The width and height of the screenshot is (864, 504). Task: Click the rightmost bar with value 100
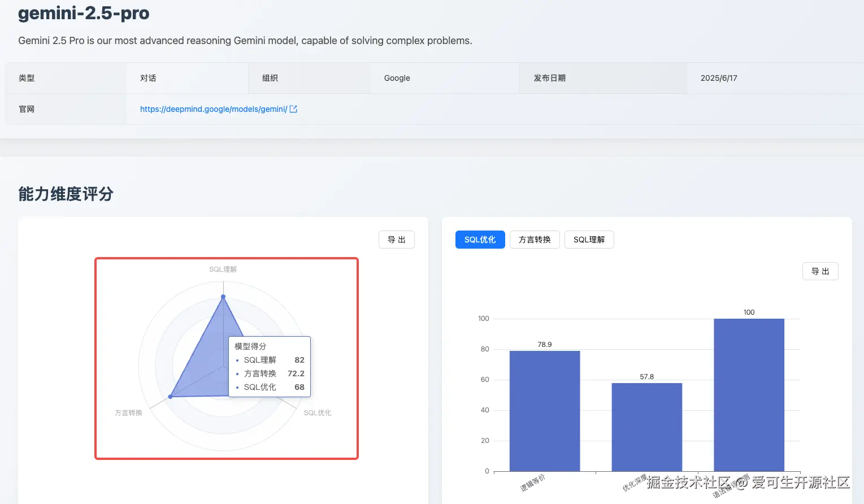(749, 396)
